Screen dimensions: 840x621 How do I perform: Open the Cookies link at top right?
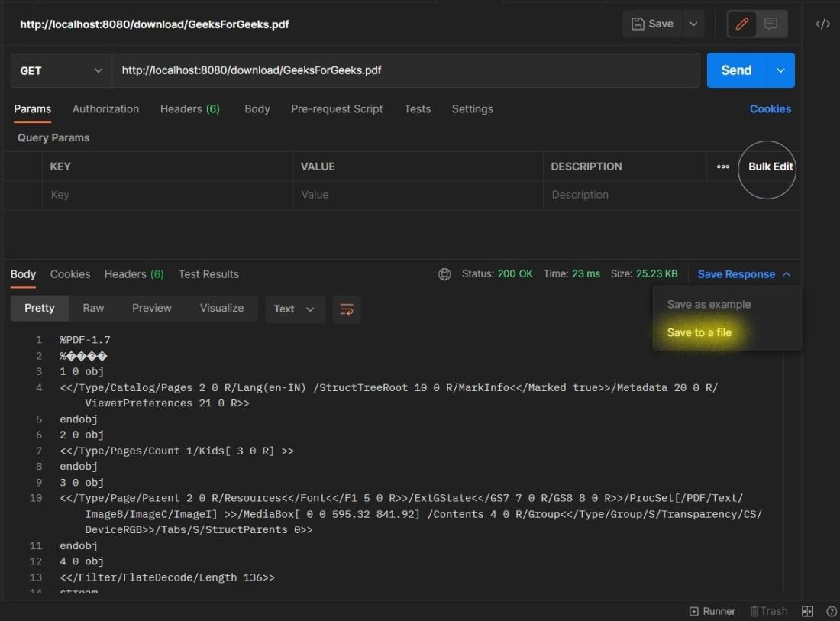pos(770,108)
